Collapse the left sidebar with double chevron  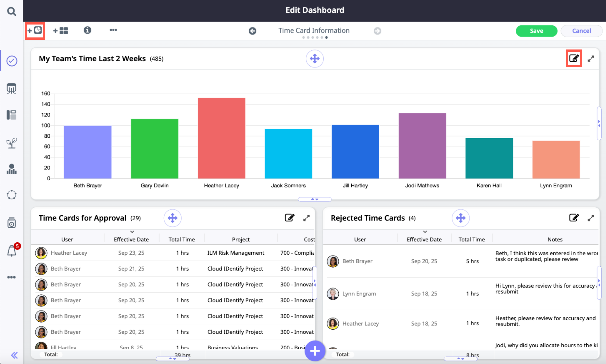point(14,355)
